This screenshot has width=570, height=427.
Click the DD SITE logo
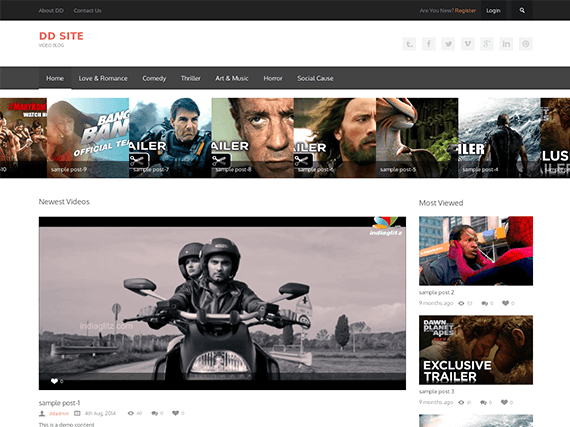tap(61, 36)
